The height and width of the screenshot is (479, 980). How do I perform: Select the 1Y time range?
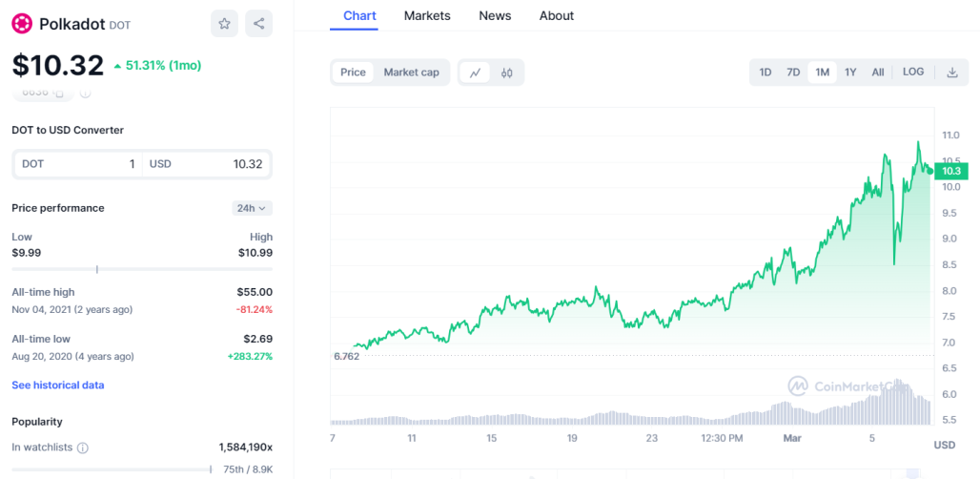[x=850, y=73]
